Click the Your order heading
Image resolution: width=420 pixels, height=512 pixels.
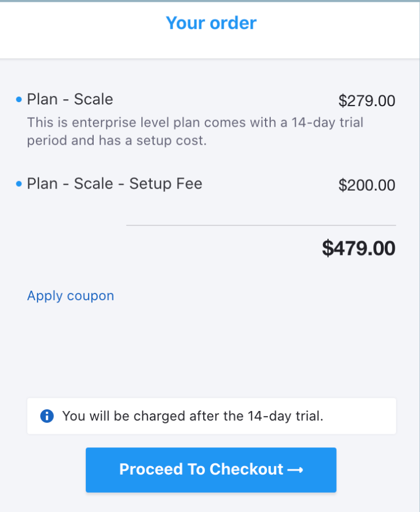pyautogui.click(x=211, y=23)
